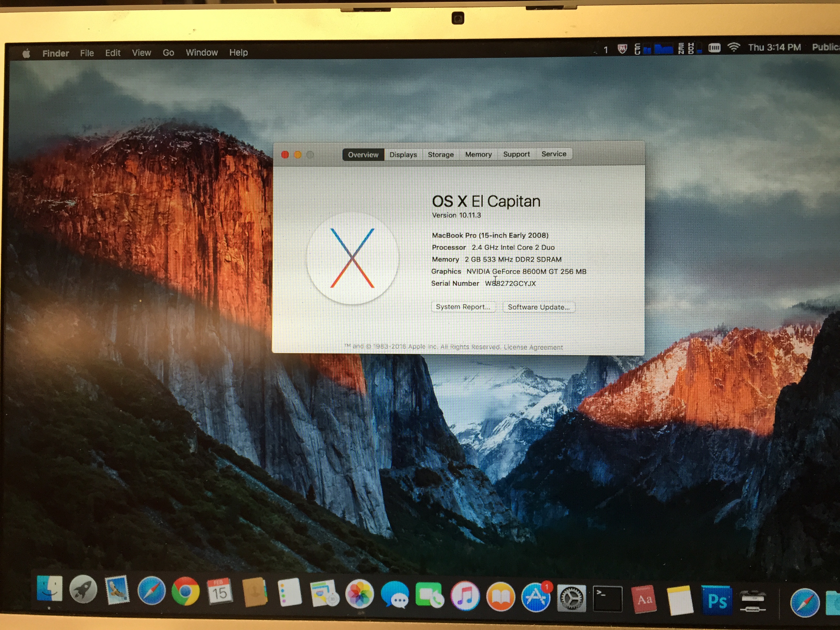The image size is (840, 630).
Task: Open the CPU monitor graph in menu bar
Action: (654, 49)
